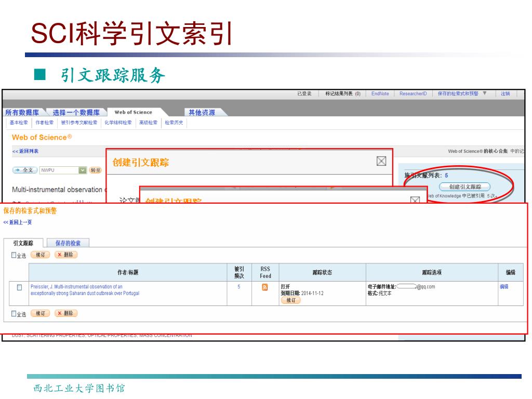Click the 作者/标题 column header
Screen dimensions: 532x399
click(x=128, y=272)
